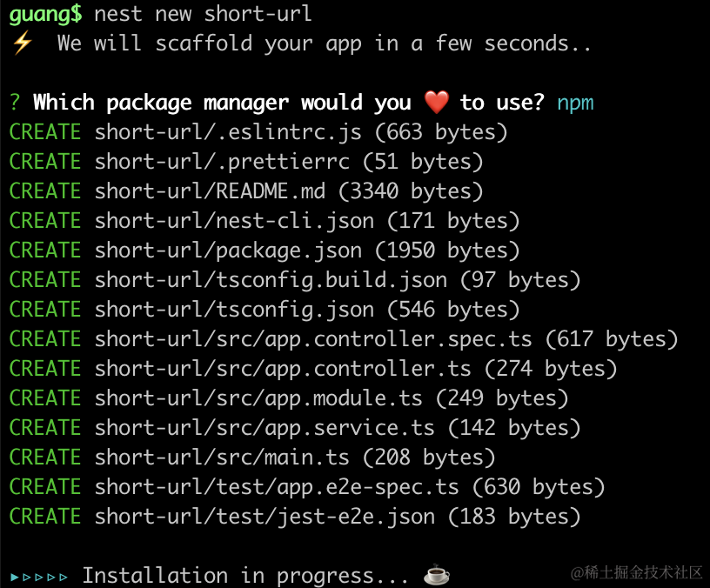Click the green question mark prompt

[15, 103]
